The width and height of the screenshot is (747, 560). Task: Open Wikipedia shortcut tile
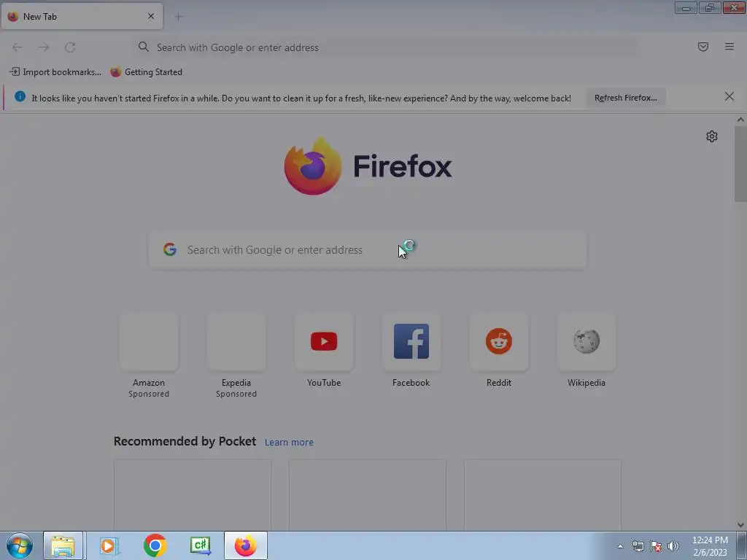tap(587, 342)
